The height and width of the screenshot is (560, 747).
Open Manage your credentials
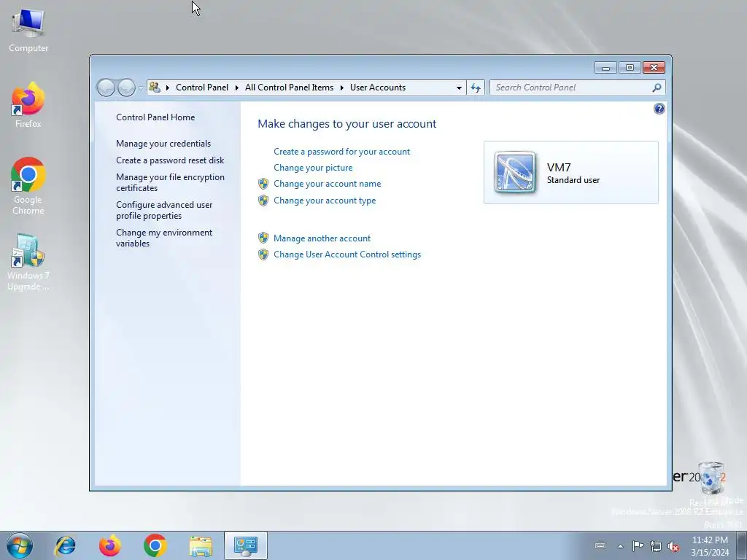pos(163,144)
